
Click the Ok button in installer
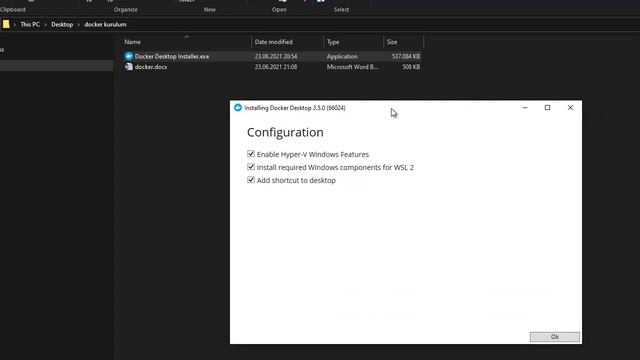click(554, 337)
